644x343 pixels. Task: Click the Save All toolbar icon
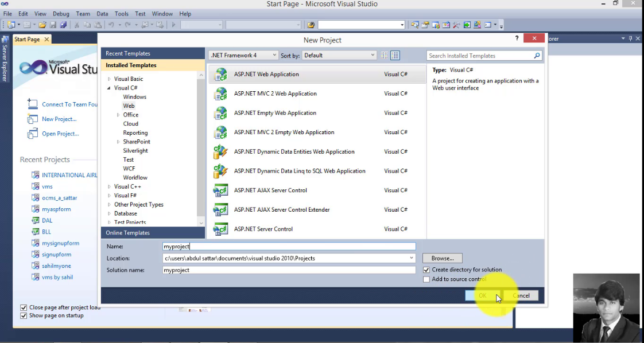coord(63,25)
